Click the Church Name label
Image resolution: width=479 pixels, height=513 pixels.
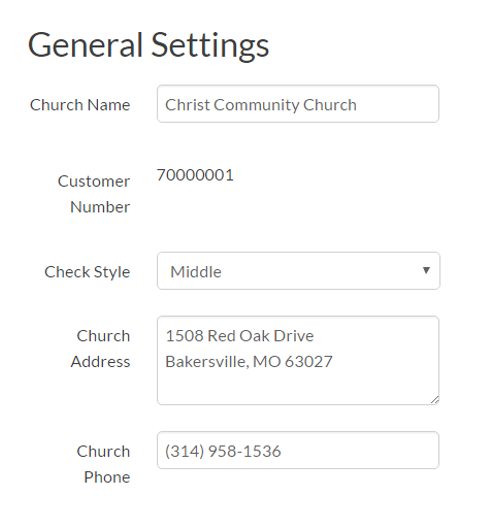tap(80, 105)
